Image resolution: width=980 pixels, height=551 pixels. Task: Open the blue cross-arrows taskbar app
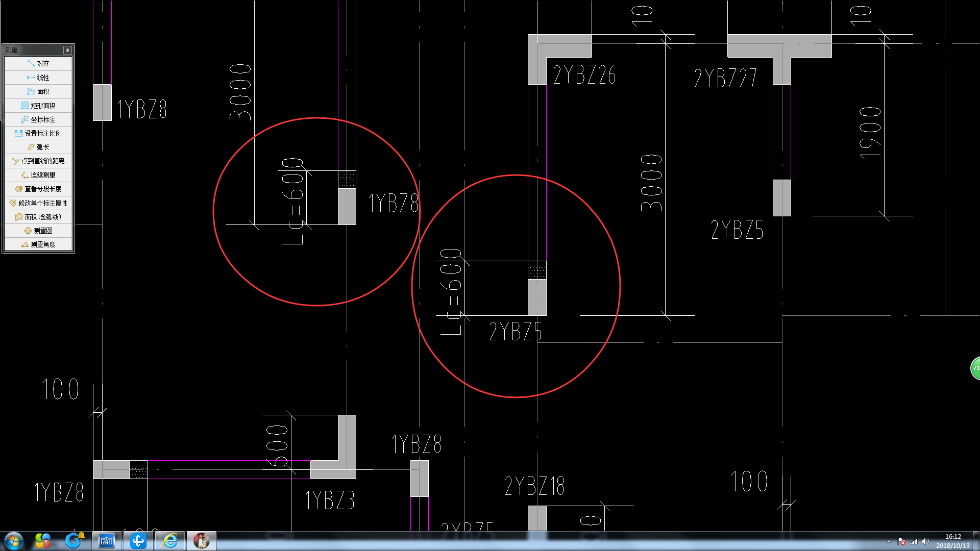(x=138, y=541)
